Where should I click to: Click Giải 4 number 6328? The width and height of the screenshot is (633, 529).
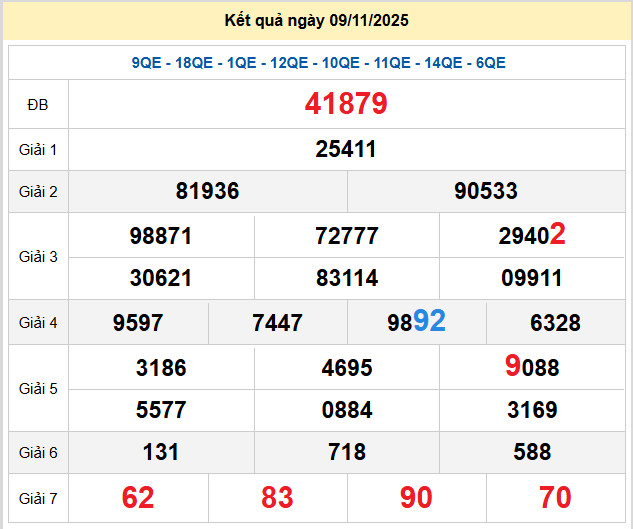coord(555,323)
